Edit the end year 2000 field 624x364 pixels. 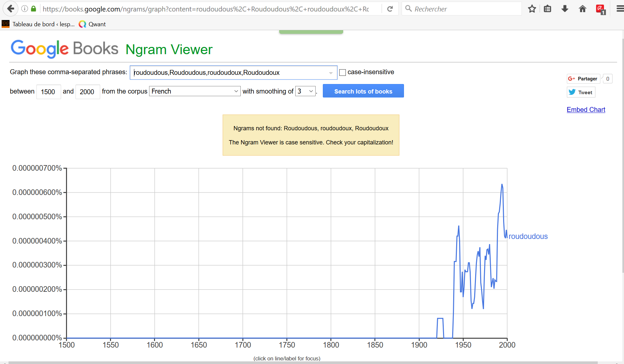point(88,92)
